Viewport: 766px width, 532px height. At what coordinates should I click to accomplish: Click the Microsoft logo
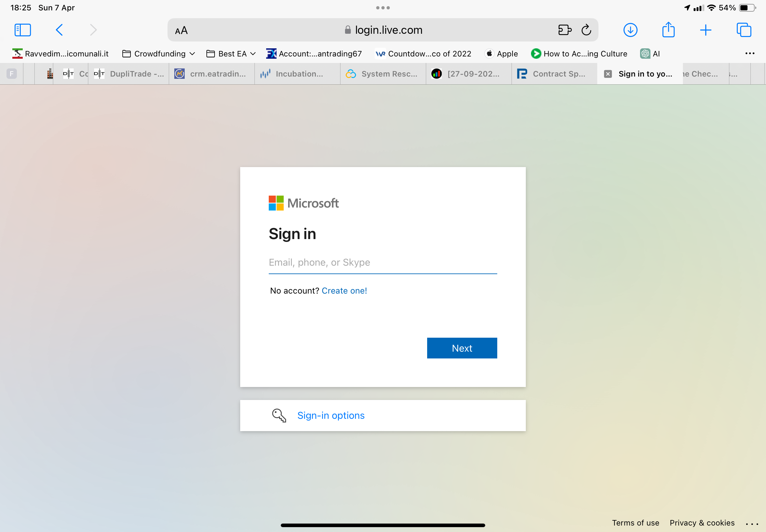(303, 203)
